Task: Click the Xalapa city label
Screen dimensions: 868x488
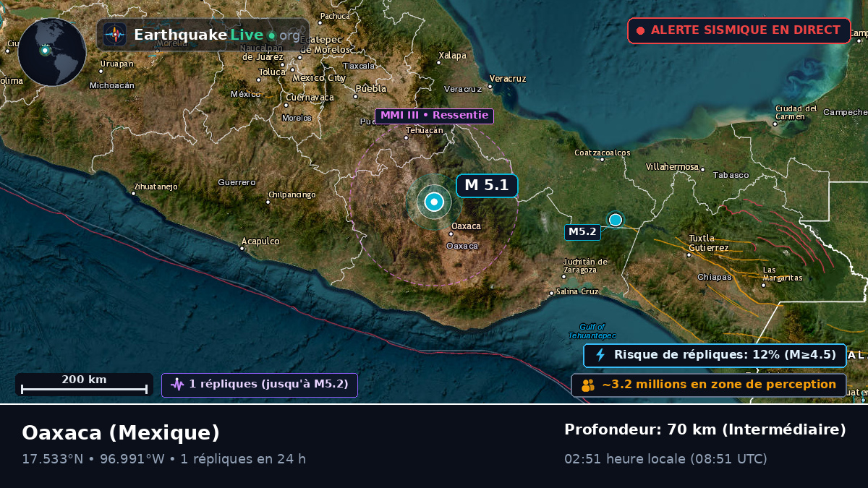Action: (x=453, y=54)
